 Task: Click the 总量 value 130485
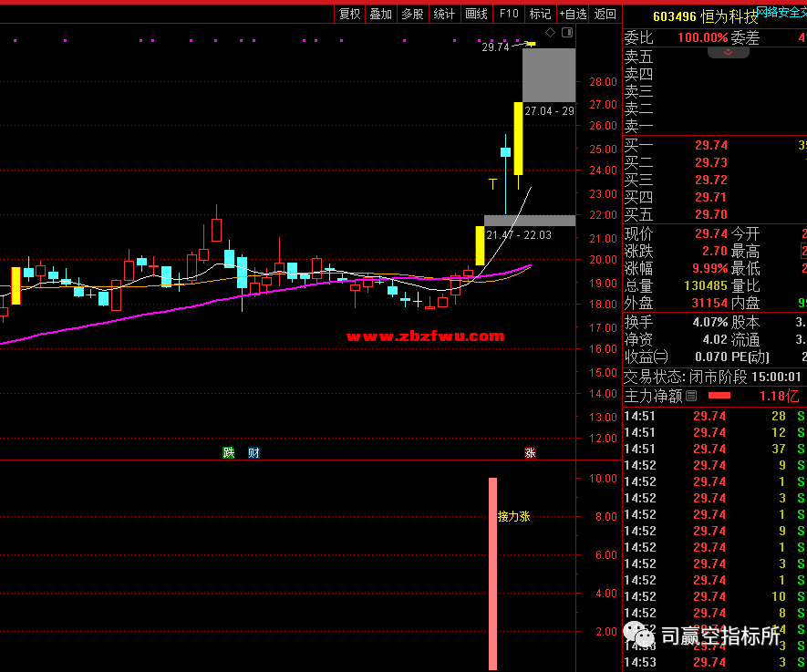[706, 285]
